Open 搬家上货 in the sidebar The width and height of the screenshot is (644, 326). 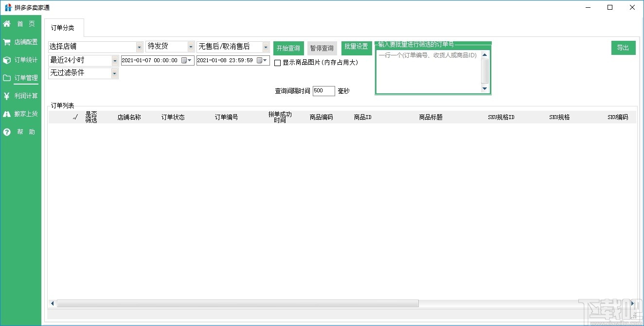pos(26,114)
